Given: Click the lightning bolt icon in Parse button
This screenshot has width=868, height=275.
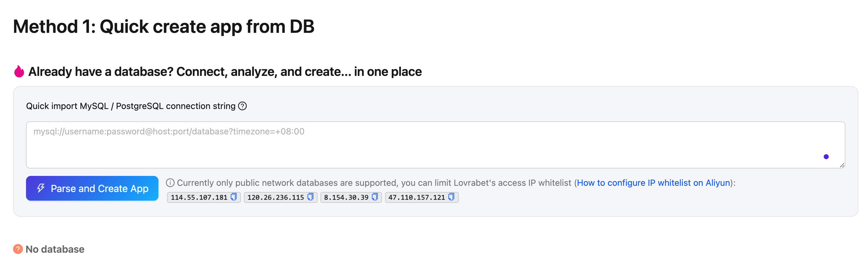Looking at the screenshot, I should 41,188.
